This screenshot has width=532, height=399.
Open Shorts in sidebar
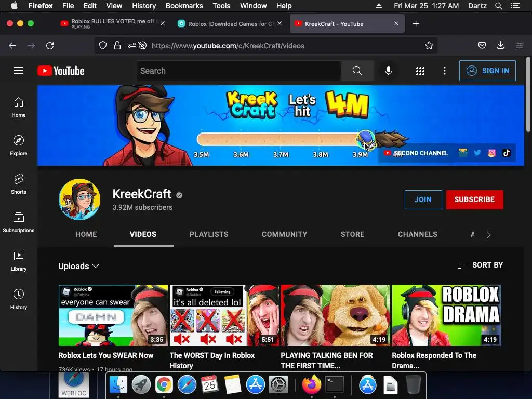[19, 184]
